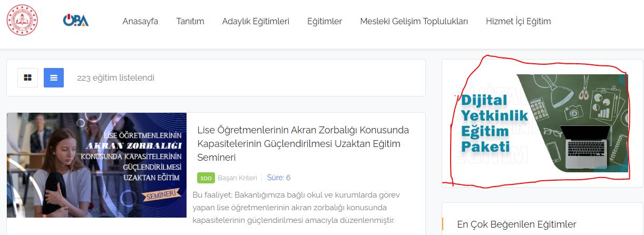Open the Lise Öğretmenlerinin Akran Zorbalığı course title
644x235 pixels.
tap(303, 143)
